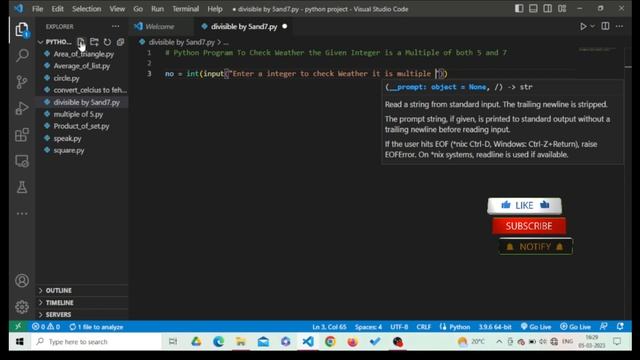The height and width of the screenshot is (360, 640).
Task: Click the taskbar search box
Action: pyautogui.click(x=96, y=342)
